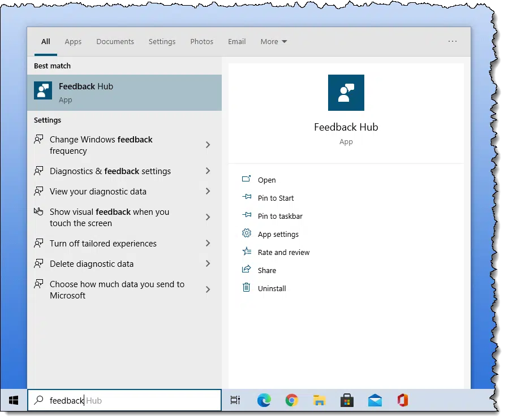The width and height of the screenshot is (508, 420).
Task: Click the Open action icon
Action: [246, 179]
